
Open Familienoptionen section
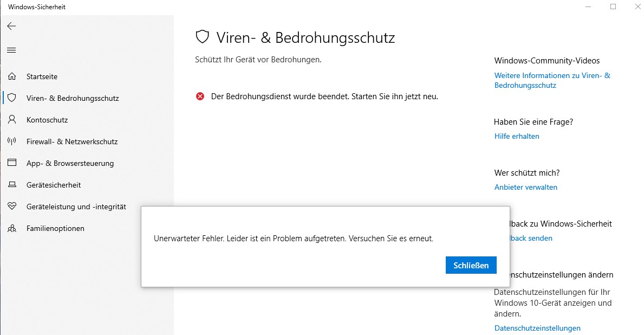pyautogui.click(x=55, y=229)
